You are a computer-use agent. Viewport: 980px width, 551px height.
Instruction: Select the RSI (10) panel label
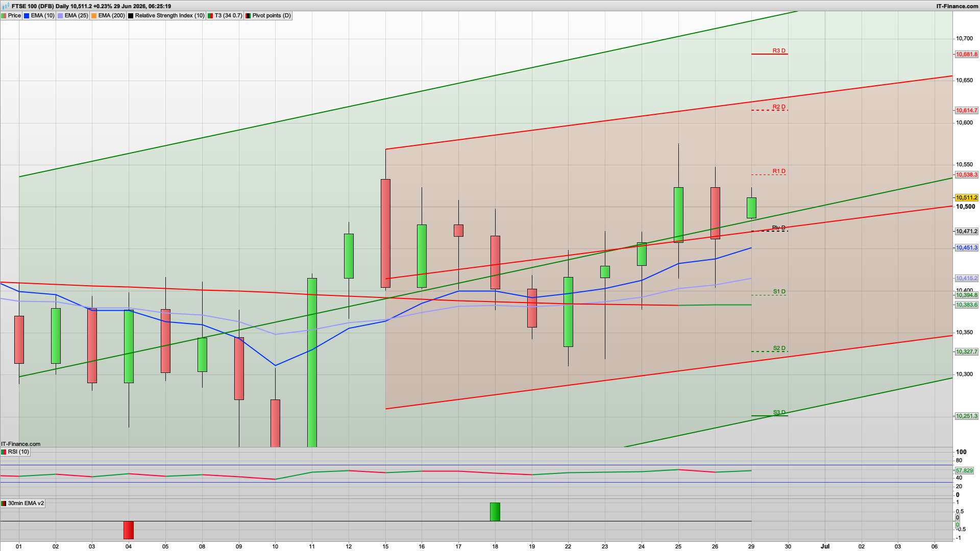[x=18, y=452]
